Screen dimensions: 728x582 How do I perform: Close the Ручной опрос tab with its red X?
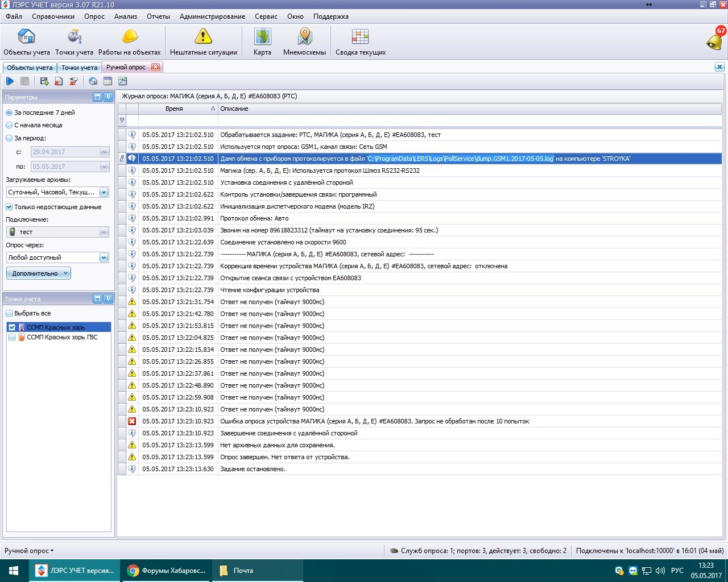[155, 67]
